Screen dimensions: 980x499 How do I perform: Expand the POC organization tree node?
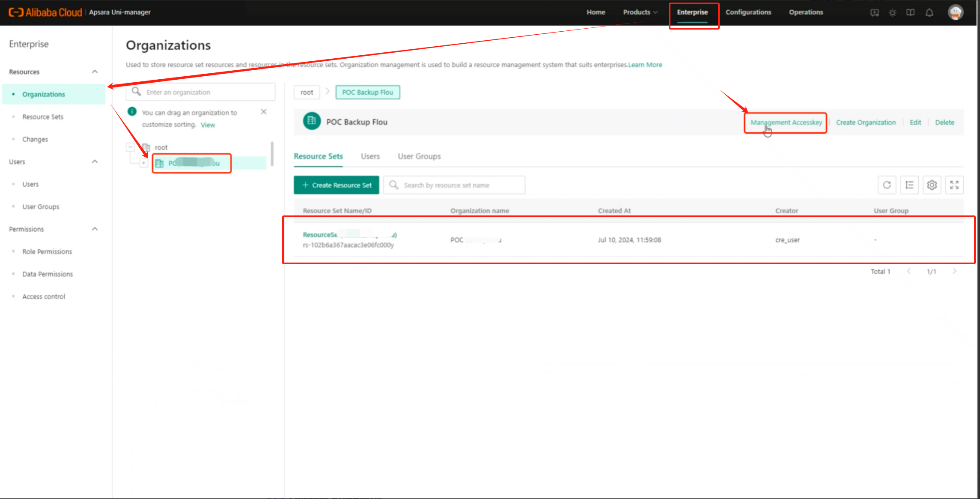pos(144,163)
